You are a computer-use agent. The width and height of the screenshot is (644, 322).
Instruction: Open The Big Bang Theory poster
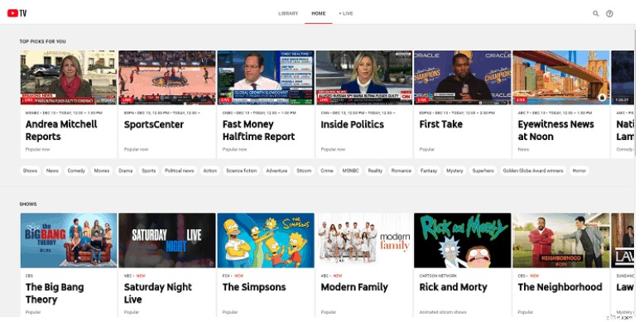tap(69, 240)
